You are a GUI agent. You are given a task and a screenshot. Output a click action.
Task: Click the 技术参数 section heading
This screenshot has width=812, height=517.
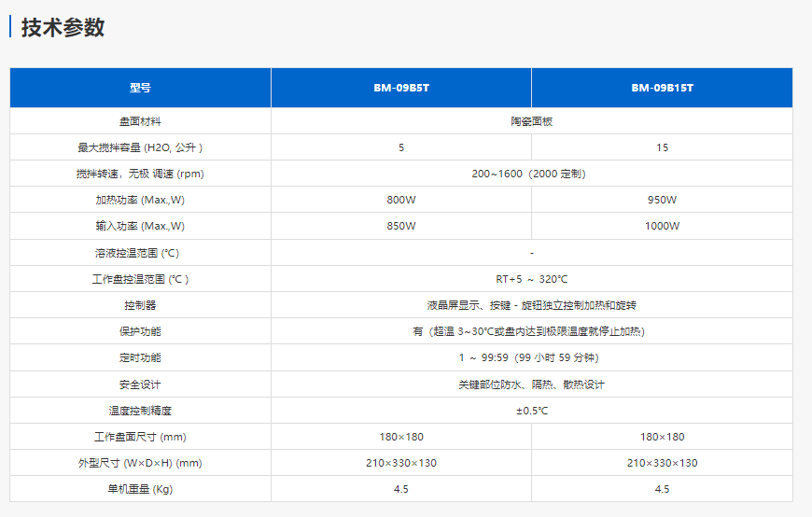63,28
